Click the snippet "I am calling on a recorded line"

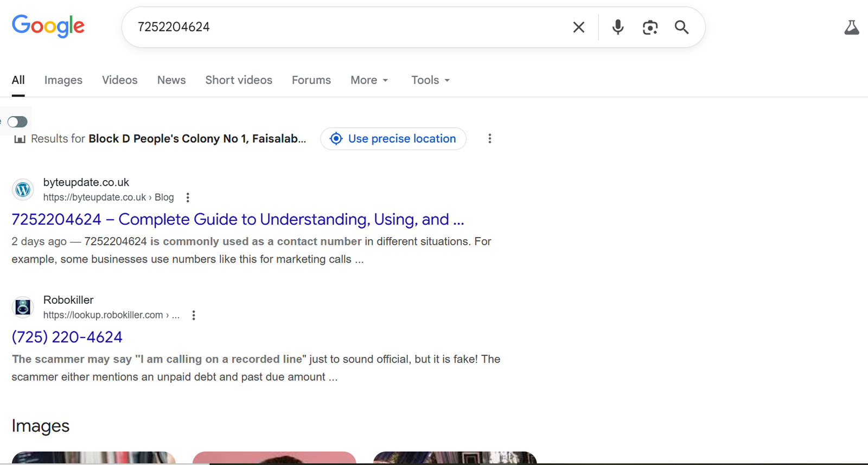(221, 359)
